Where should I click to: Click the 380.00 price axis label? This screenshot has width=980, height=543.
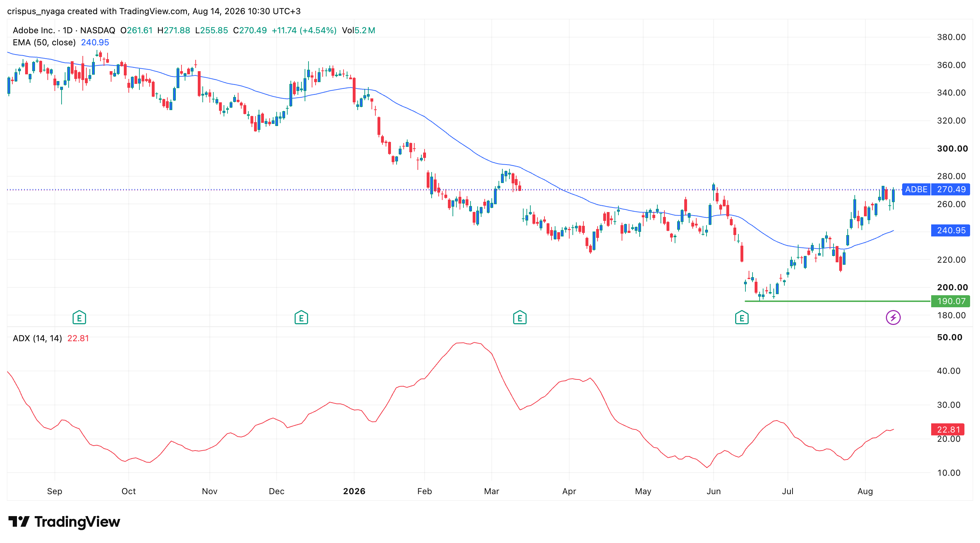[951, 37]
